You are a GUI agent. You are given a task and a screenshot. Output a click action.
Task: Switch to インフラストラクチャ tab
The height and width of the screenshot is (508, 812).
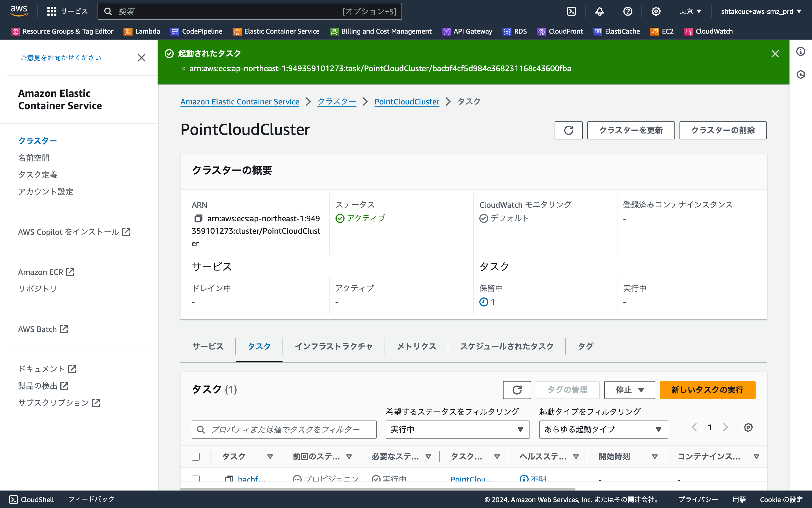coord(334,346)
